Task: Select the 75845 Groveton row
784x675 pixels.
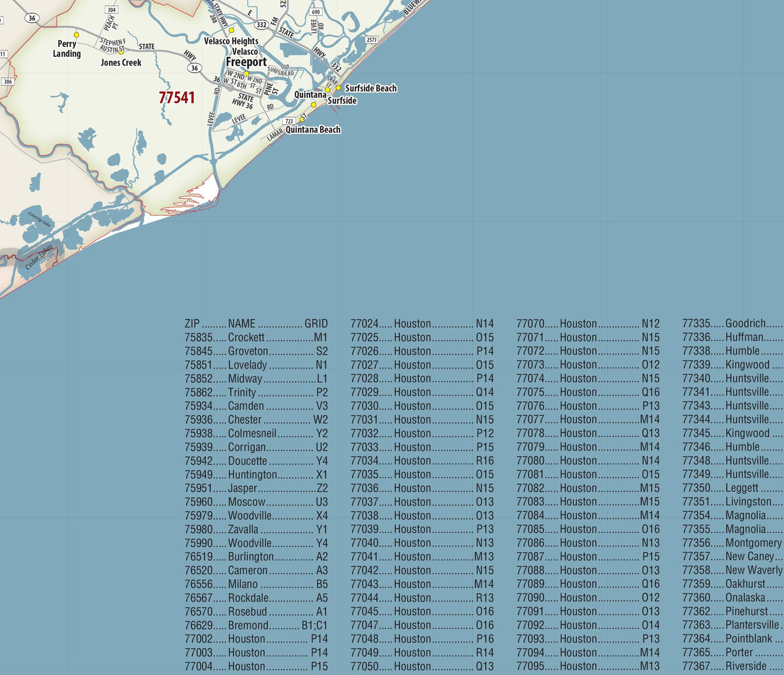Action: pos(256,351)
